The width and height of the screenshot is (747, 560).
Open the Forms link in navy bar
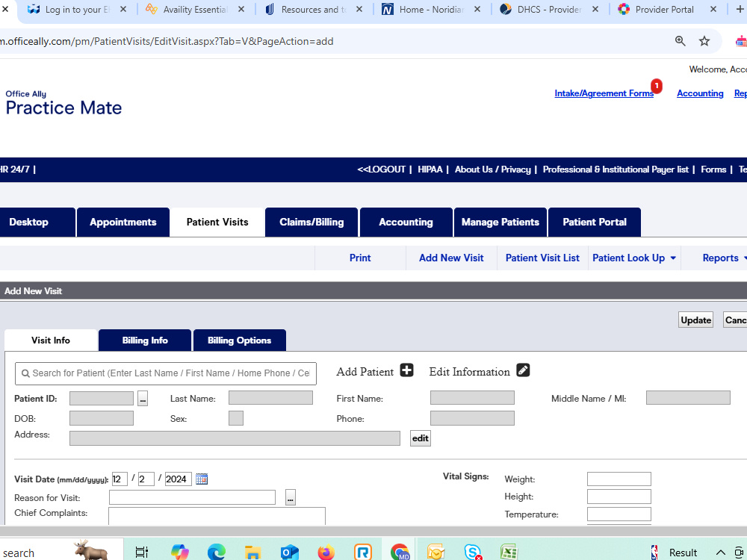pyautogui.click(x=713, y=169)
